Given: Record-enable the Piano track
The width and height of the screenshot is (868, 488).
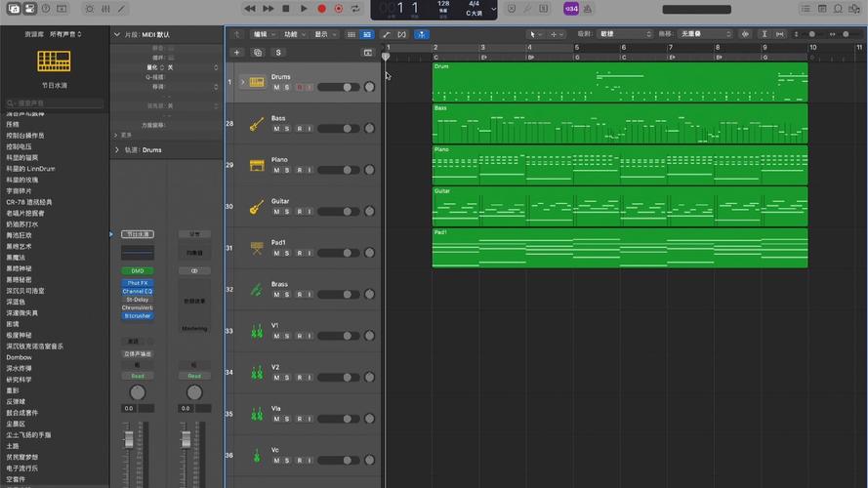Looking at the screenshot, I should 299,170.
